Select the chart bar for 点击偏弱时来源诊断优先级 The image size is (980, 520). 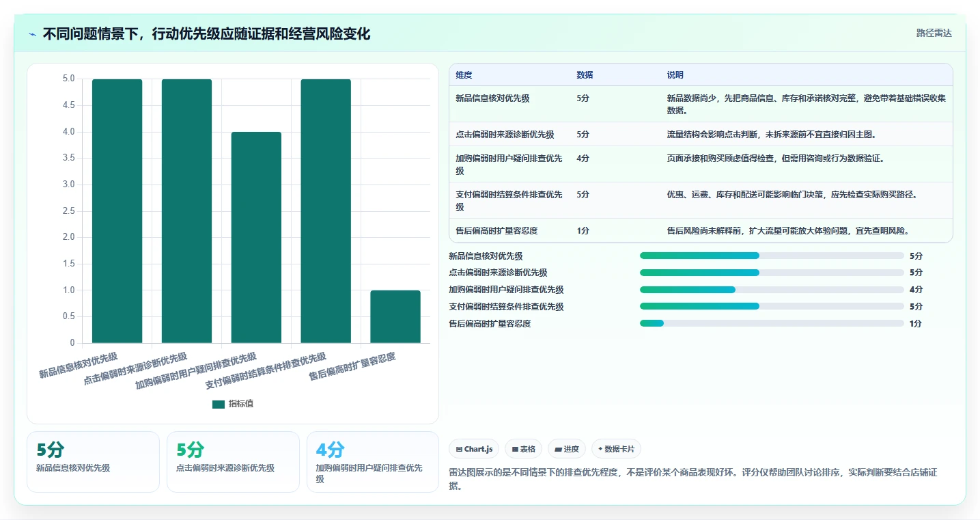pos(186,211)
